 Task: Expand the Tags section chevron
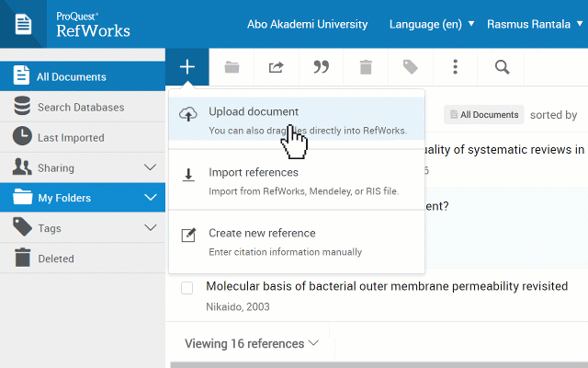(x=151, y=227)
